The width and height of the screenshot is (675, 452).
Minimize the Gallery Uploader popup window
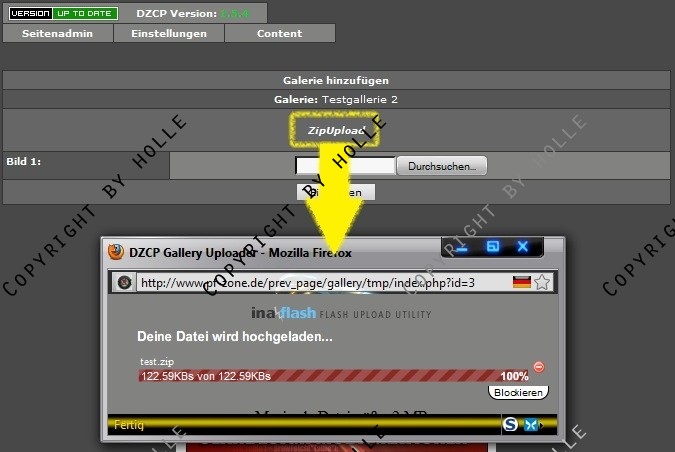point(463,247)
